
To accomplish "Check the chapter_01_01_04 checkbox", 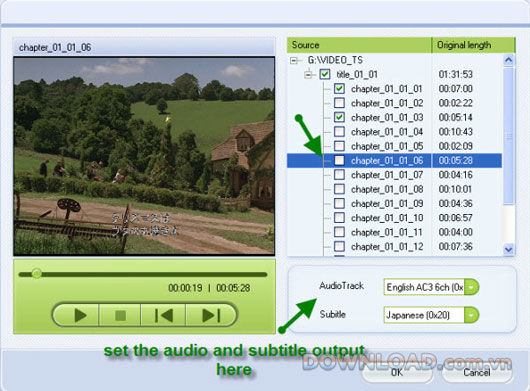I will [339, 131].
